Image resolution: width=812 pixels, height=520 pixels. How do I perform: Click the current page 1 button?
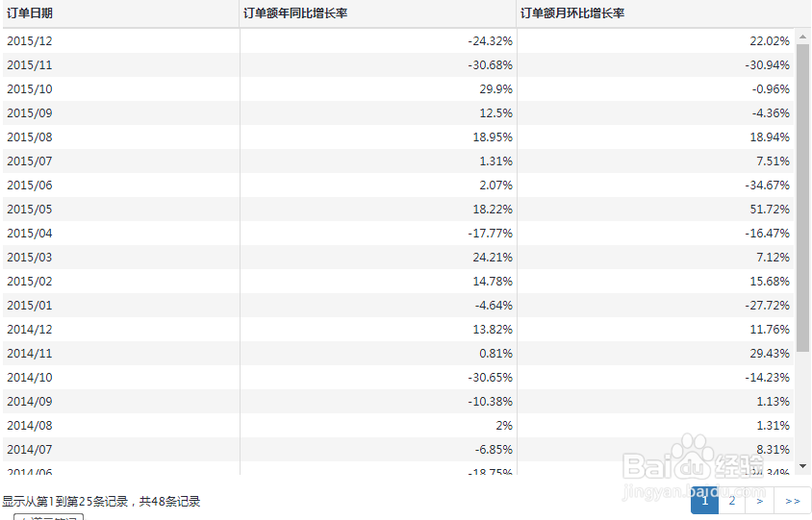(705, 501)
